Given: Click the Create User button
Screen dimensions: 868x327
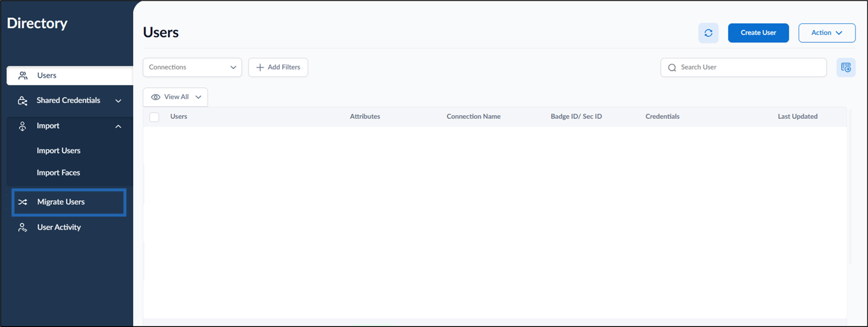Looking at the screenshot, I should pos(758,33).
